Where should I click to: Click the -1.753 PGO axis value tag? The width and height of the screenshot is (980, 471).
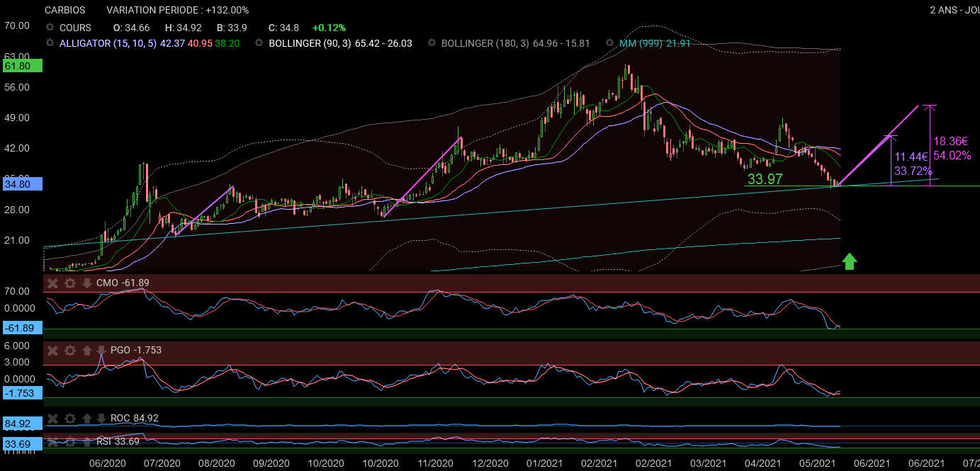[x=22, y=393]
